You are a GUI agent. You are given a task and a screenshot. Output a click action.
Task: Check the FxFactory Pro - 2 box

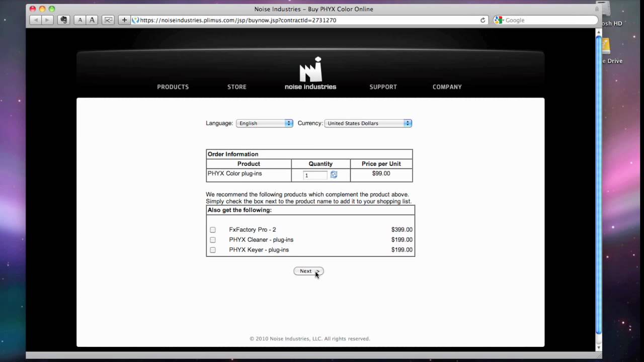(x=213, y=230)
